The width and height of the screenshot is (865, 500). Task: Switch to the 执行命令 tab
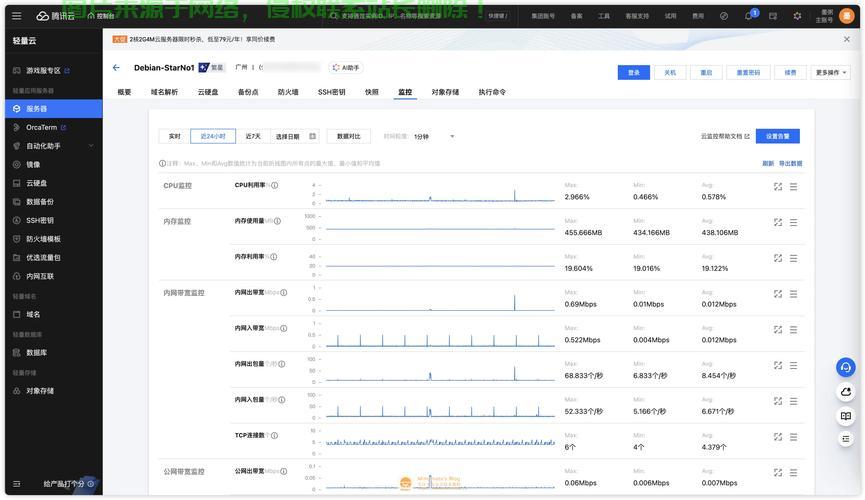492,92
